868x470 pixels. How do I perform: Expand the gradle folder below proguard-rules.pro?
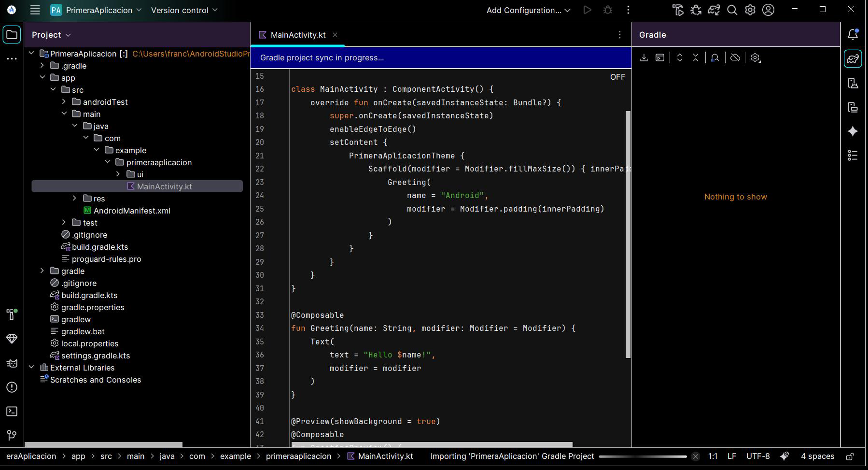pyautogui.click(x=42, y=271)
